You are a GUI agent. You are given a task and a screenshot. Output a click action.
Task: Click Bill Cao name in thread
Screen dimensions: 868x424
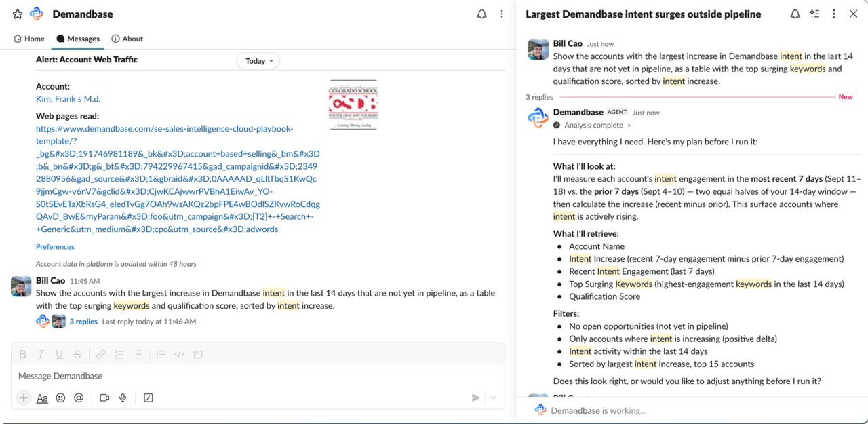pyautogui.click(x=568, y=43)
